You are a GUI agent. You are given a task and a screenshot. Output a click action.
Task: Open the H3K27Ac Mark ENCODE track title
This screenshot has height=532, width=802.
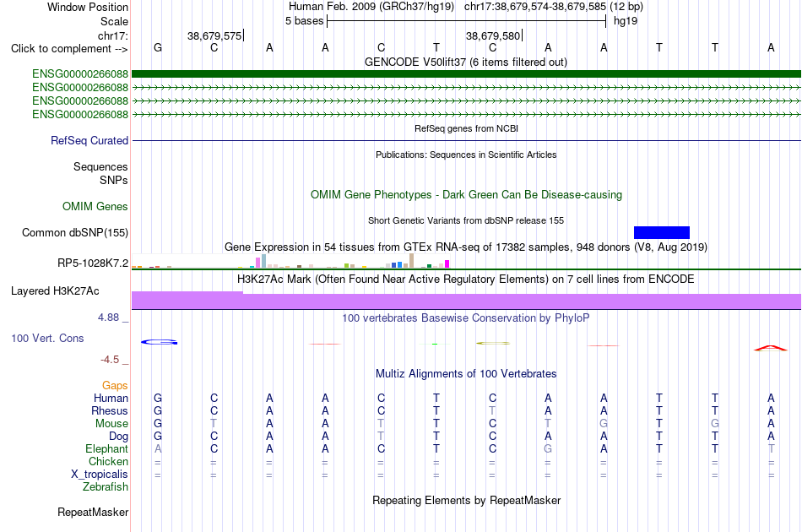pos(466,279)
